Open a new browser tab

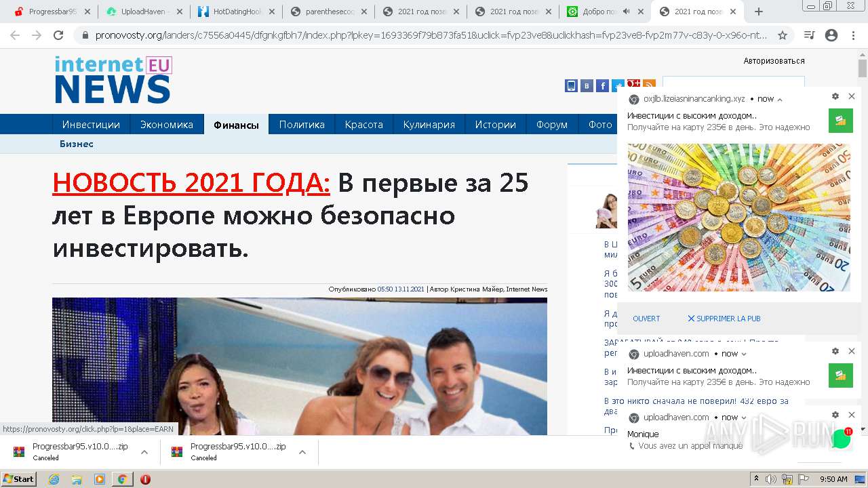tap(759, 12)
